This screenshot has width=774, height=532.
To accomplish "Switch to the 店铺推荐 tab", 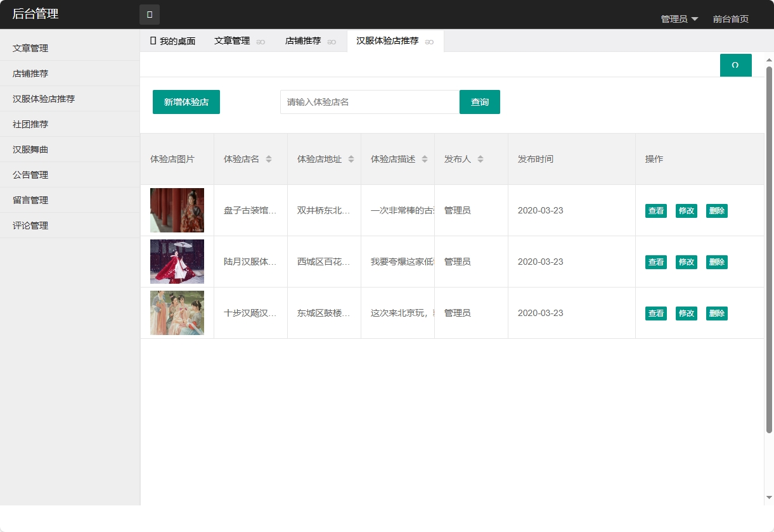I will coord(304,41).
